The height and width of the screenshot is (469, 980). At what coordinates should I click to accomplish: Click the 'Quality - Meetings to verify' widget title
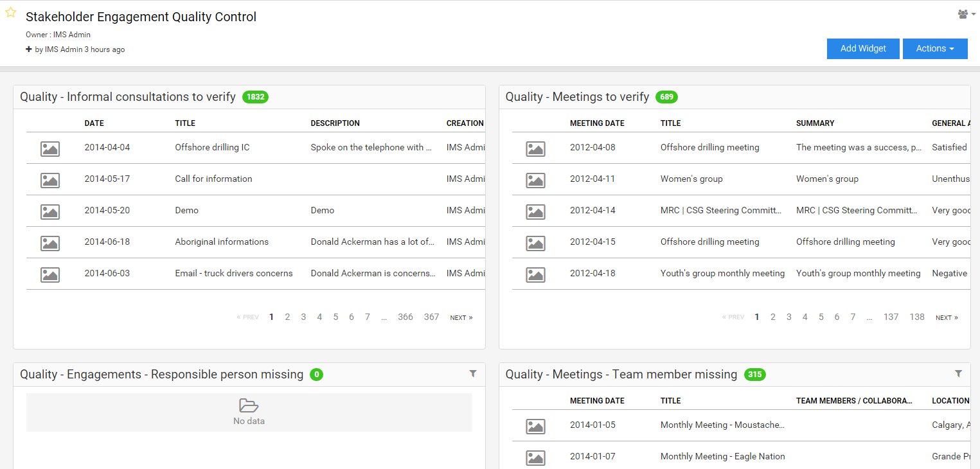tap(577, 97)
